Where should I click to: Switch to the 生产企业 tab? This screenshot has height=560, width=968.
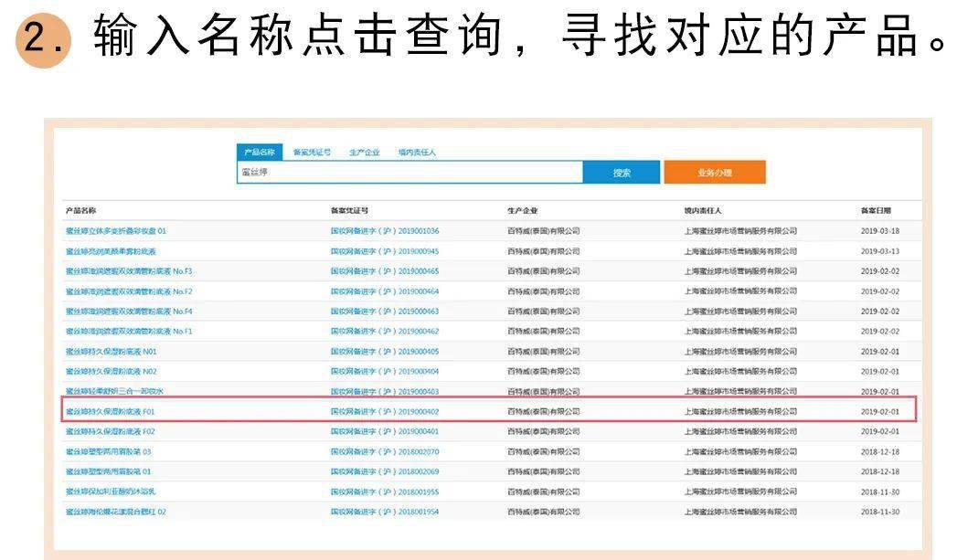[364, 153]
